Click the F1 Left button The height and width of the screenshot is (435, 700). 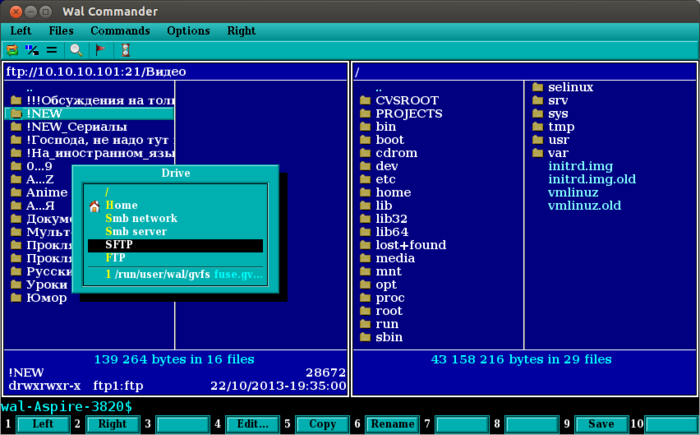click(43, 424)
